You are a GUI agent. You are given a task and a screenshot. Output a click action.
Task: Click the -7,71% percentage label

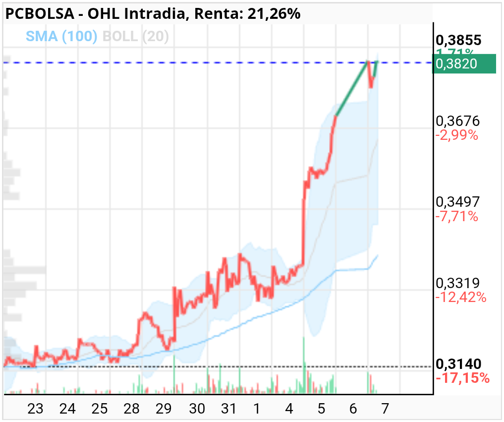pyautogui.click(x=457, y=216)
